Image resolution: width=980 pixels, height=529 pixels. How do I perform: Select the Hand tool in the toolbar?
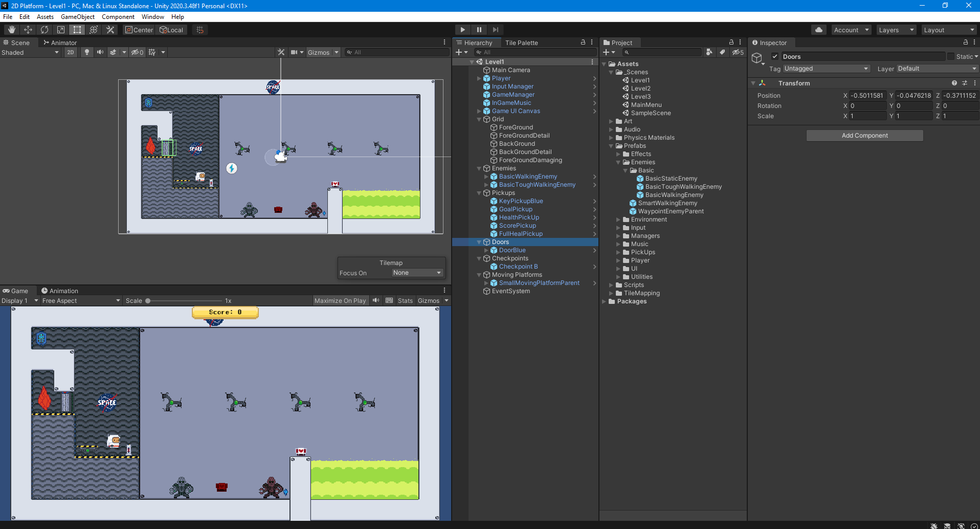tap(12, 30)
